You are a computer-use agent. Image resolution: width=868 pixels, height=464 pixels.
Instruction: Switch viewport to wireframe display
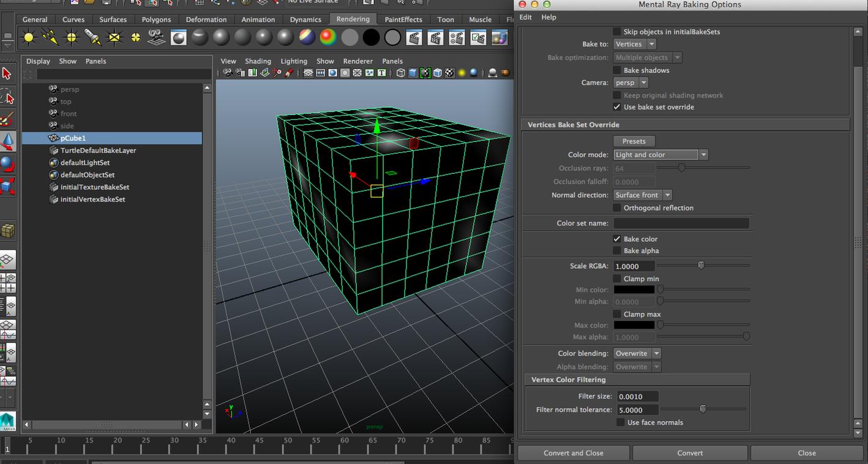pos(400,72)
